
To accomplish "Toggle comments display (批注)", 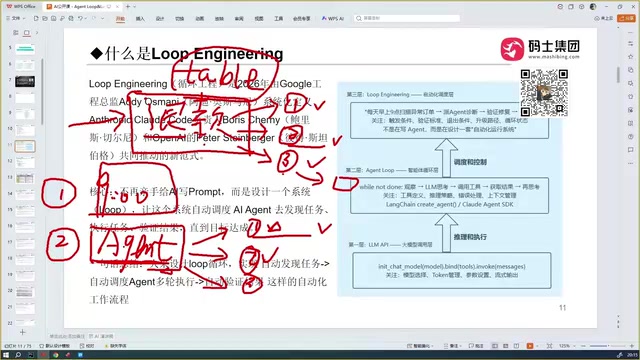I will 476,346.
